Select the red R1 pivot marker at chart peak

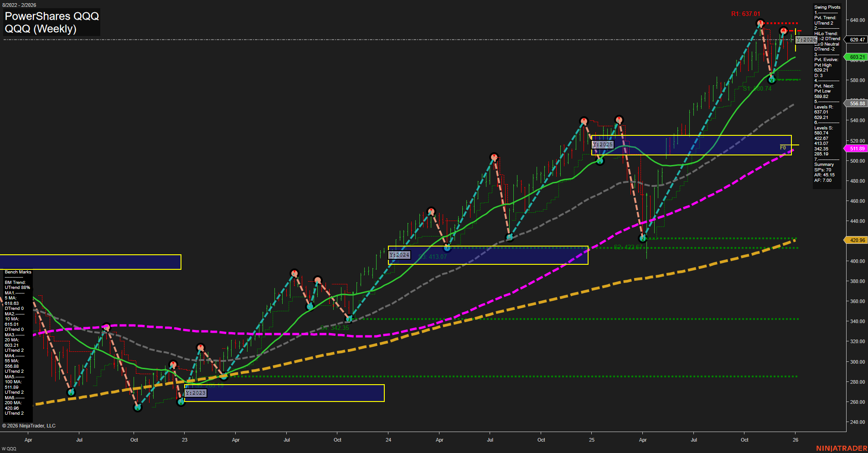pyautogui.click(x=761, y=22)
